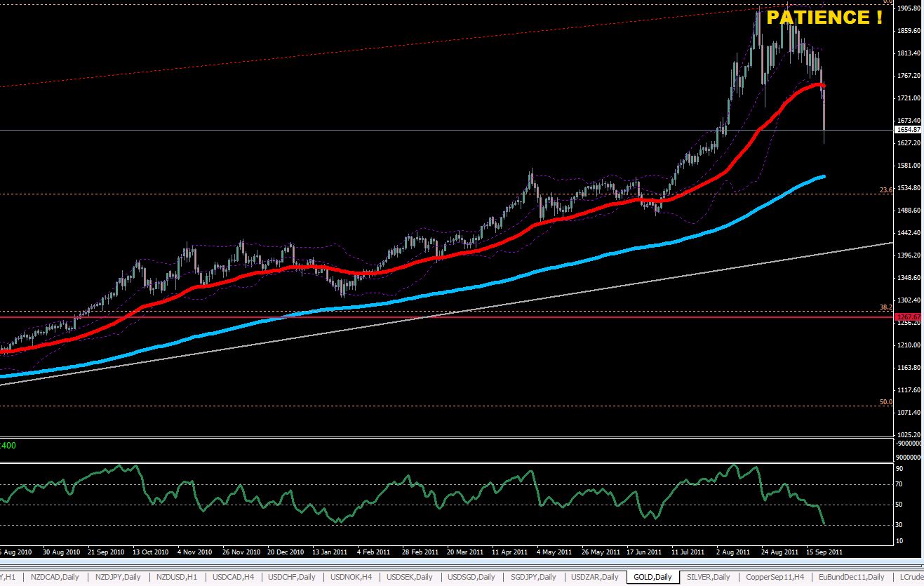Click the oscillator 70 level label
The width and height of the screenshot is (924, 586).
tap(900, 484)
